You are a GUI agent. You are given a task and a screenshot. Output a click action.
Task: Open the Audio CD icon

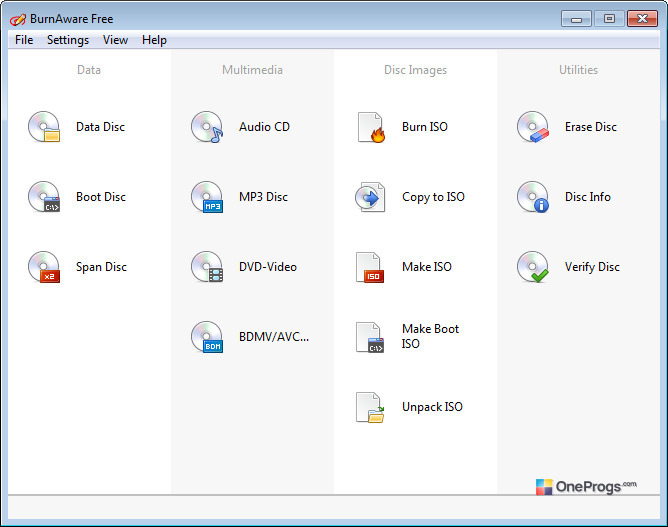[207, 127]
